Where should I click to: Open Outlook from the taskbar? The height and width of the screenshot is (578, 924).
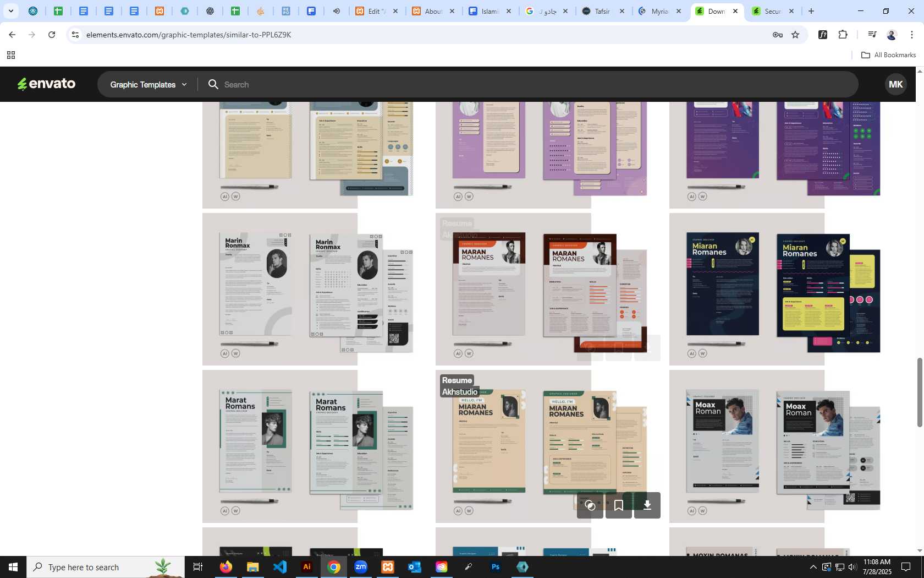click(415, 567)
